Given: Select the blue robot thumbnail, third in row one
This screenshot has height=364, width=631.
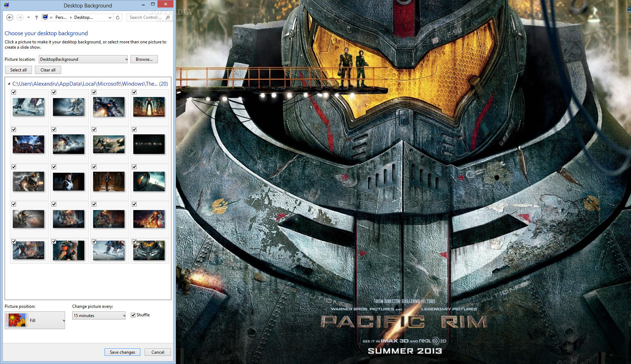Looking at the screenshot, I should 109,107.
